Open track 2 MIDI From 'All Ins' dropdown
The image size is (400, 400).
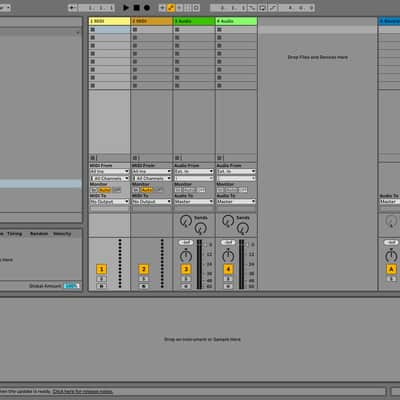click(x=151, y=171)
